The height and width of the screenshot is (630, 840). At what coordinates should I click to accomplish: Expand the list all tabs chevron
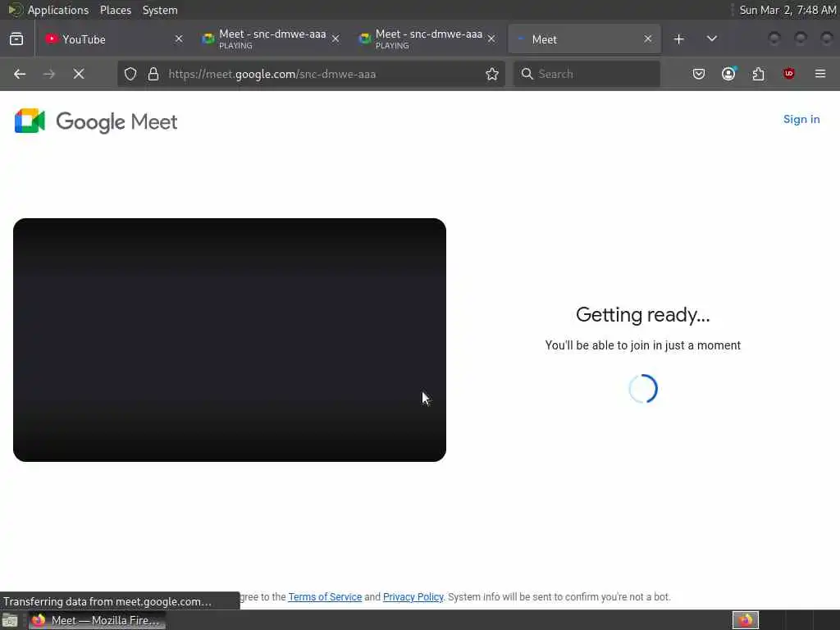[x=712, y=39]
